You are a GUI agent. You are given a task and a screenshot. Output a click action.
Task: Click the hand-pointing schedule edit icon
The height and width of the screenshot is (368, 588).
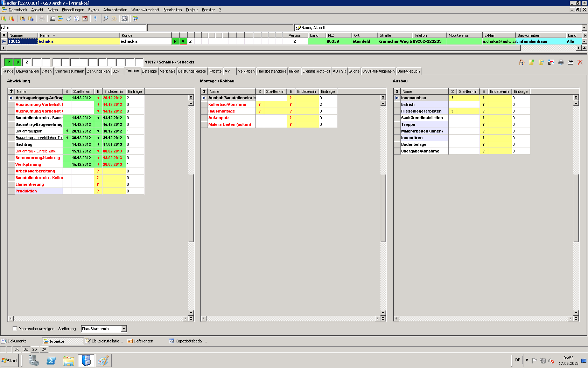coord(551,62)
